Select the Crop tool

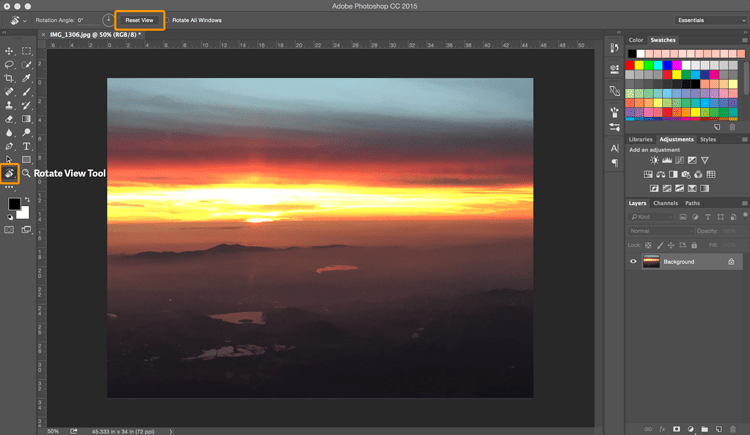coord(9,78)
